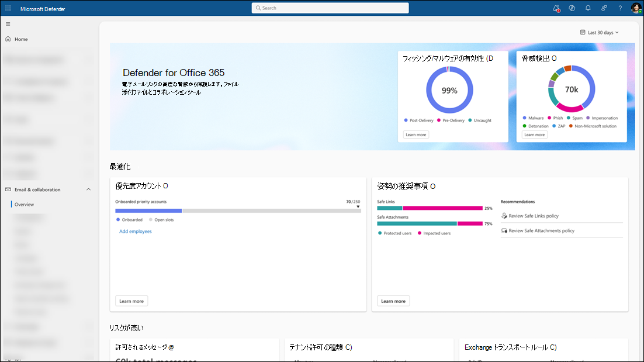Open Review Safe Links policy recommendation
Screen dimensions: 644x362
point(533,216)
